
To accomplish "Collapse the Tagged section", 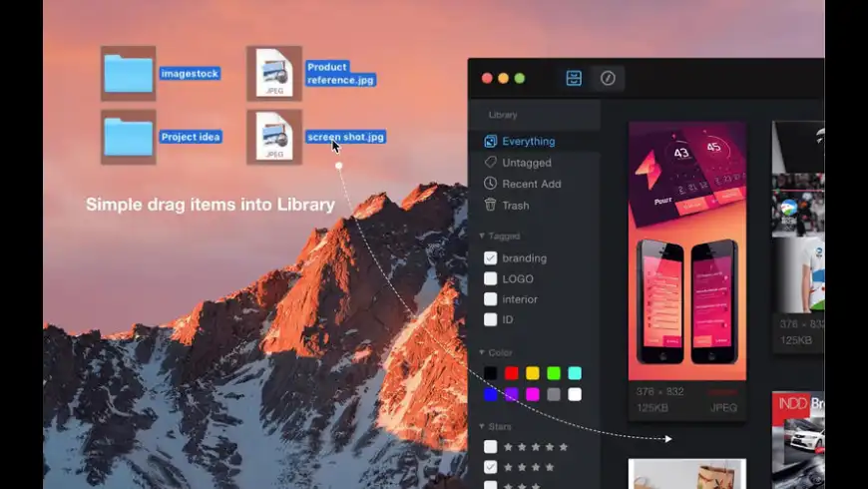I will click(x=482, y=236).
